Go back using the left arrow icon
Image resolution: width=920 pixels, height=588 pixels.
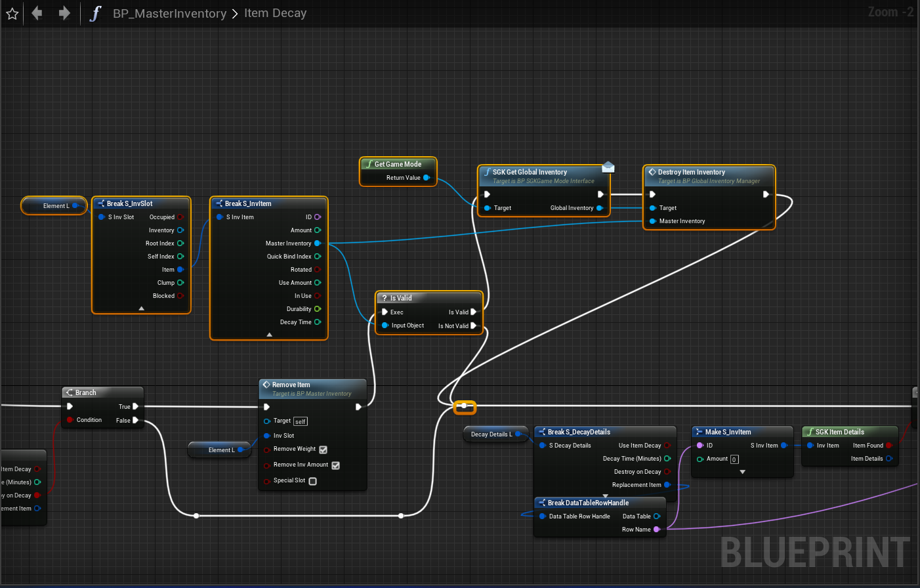(x=37, y=13)
